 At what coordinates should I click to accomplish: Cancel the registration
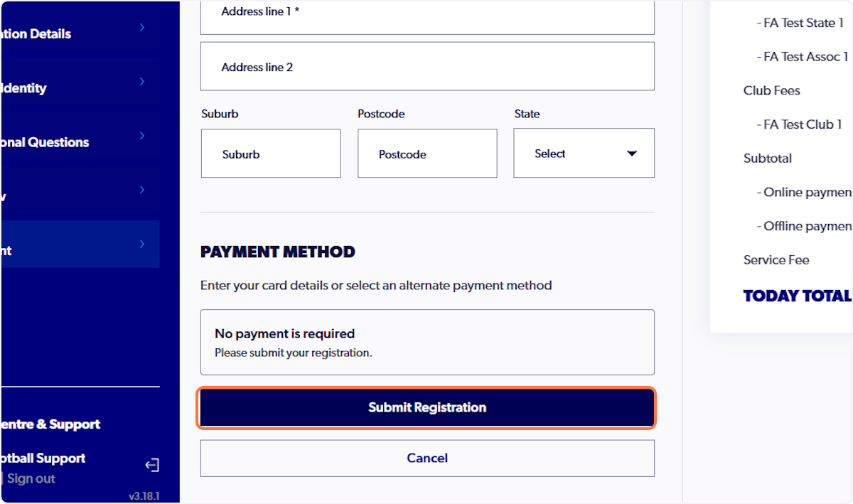coord(426,458)
